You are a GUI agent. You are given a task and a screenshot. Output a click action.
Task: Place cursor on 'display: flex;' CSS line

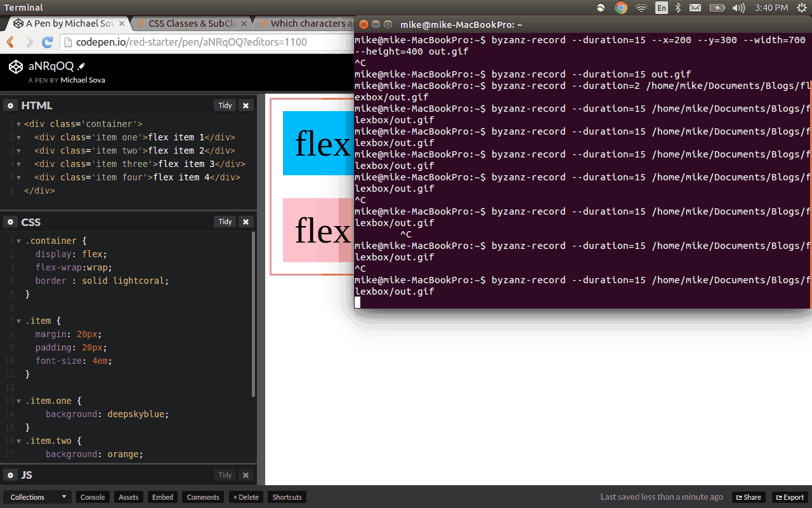coord(71,254)
